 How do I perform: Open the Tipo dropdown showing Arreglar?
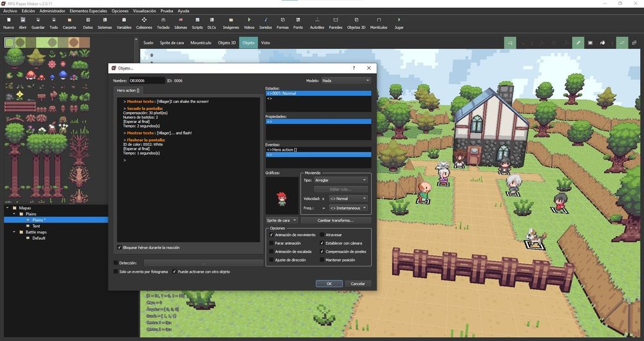[341, 180]
